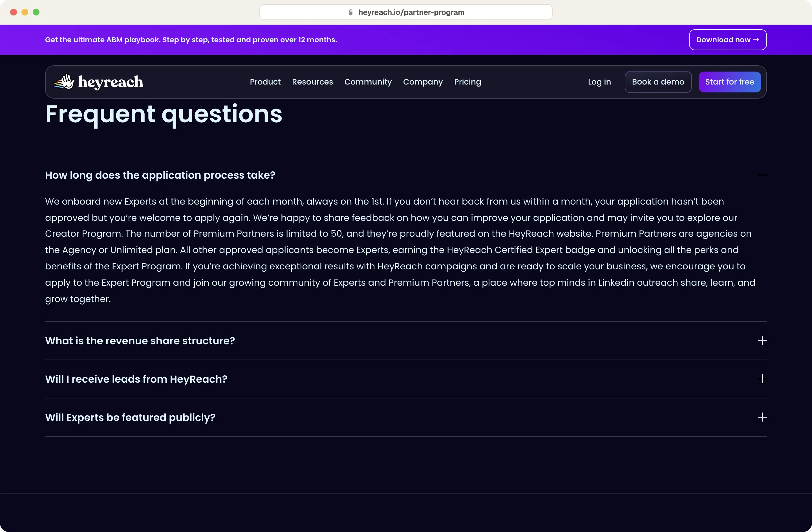The width and height of the screenshot is (812, 532).
Task: Click the green fullscreen window button
Action: 36,12
